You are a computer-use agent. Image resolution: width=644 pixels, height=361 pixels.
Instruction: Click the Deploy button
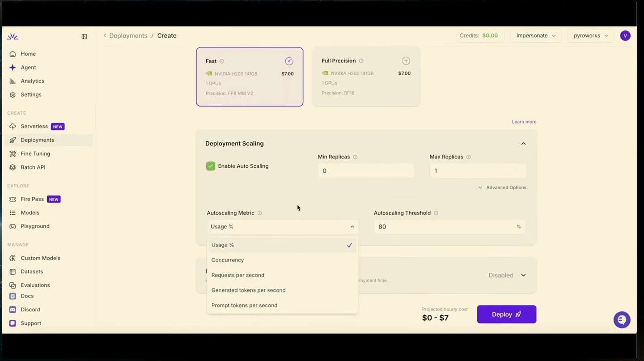[x=506, y=314]
